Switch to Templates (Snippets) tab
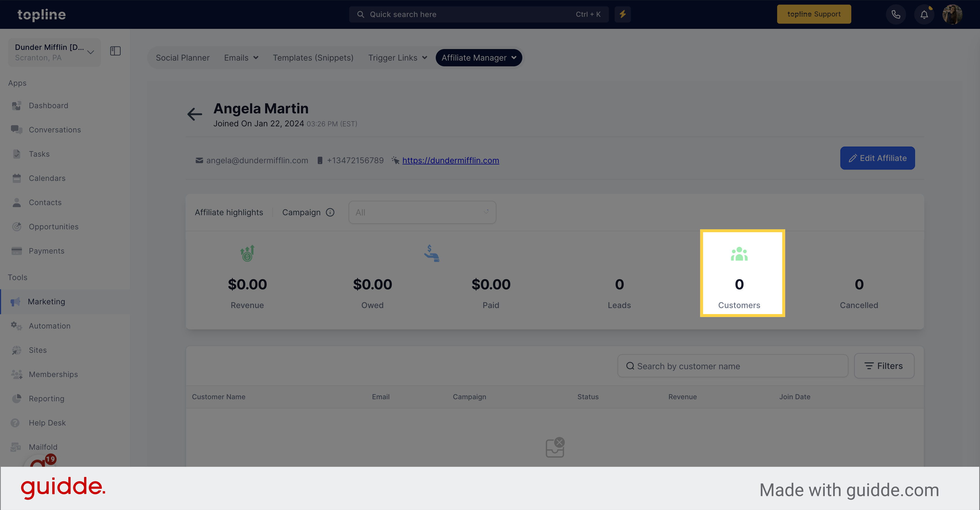Image resolution: width=980 pixels, height=510 pixels. [313, 58]
